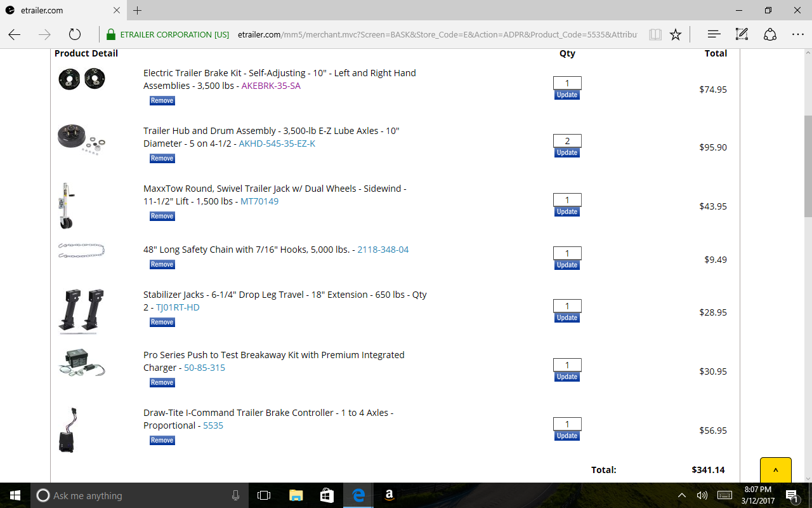Open product link 5535
Image resolution: width=812 pixels, height=508 pixels.
[x=213, y=425]
